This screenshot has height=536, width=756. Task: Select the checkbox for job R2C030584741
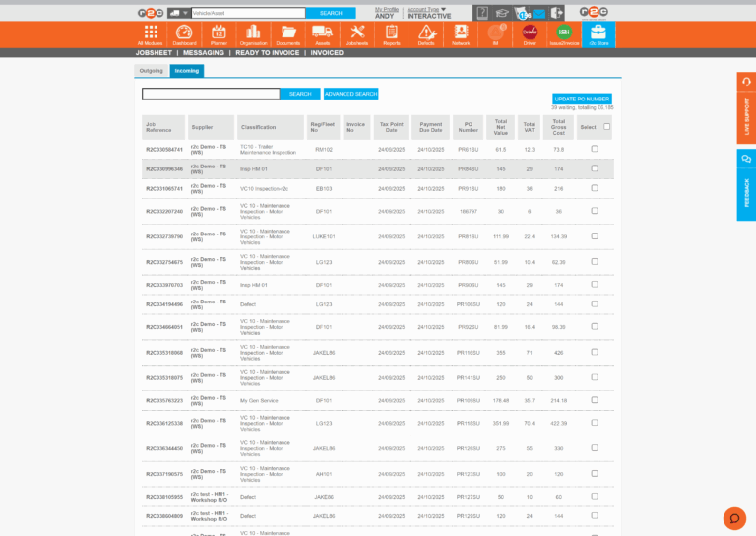tap(594, 149)
